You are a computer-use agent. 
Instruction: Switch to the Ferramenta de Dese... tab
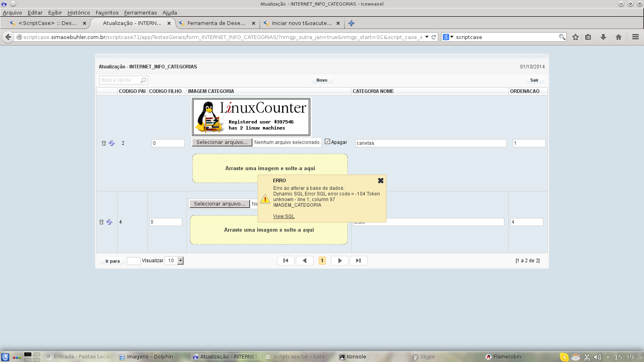click(x=216, y=23)
